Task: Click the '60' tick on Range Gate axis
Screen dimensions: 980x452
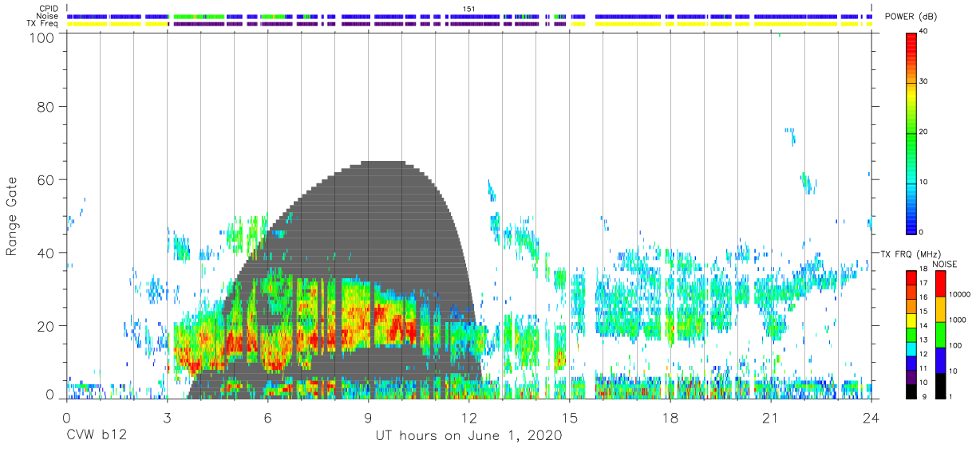Action: pos(45,179)
